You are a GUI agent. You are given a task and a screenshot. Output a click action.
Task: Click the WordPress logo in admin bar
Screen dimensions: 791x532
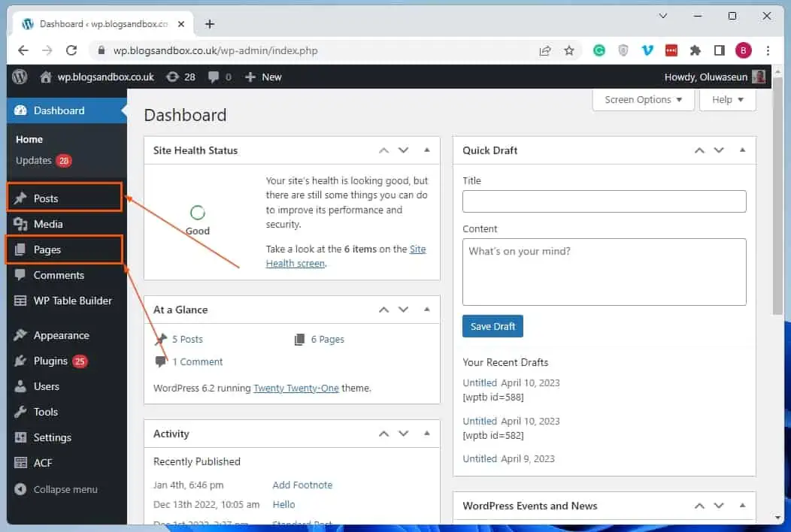20,77
